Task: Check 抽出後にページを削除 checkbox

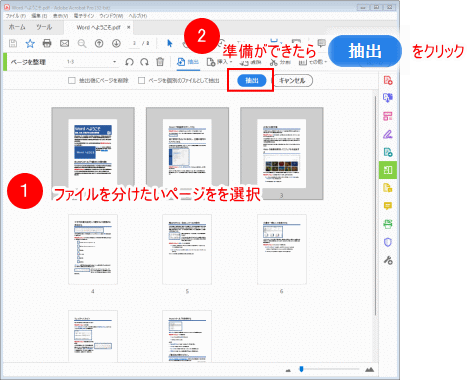Action: tap(72, 80)
